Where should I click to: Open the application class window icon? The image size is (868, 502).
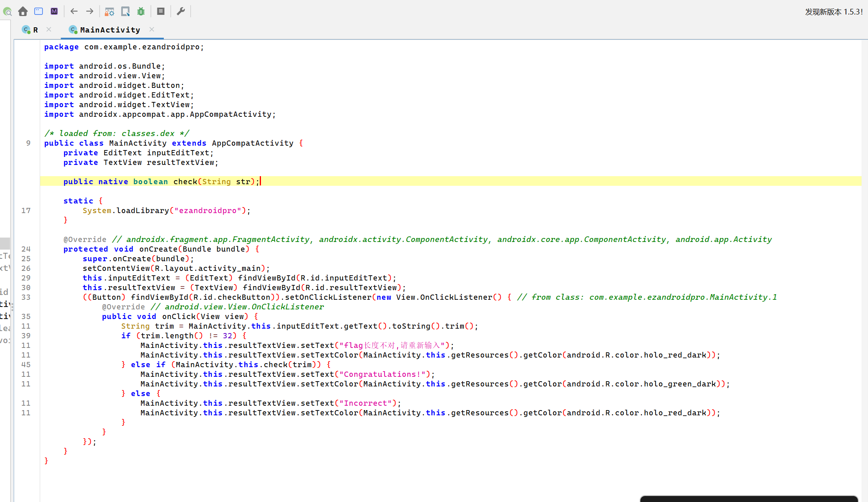(39, 12)
